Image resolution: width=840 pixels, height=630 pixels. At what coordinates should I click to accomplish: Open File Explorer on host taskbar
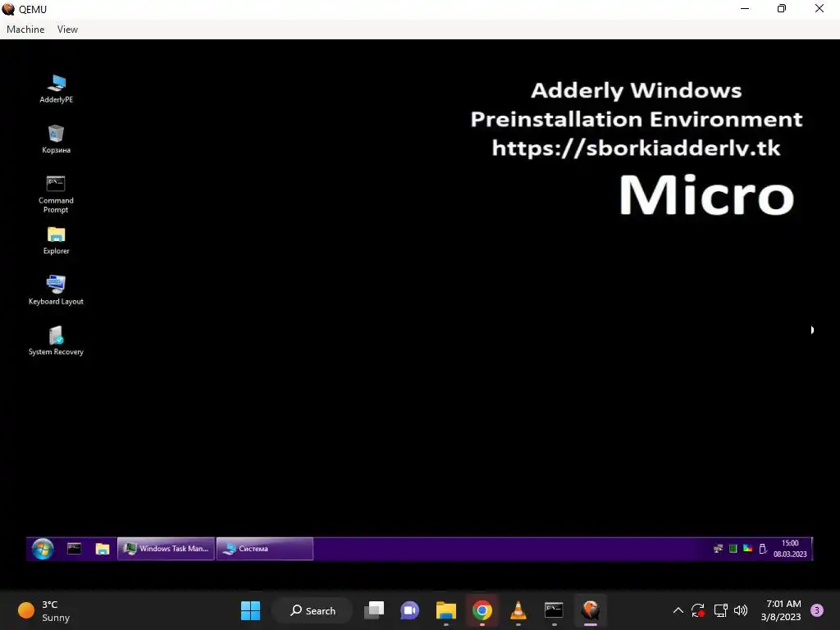445,610
